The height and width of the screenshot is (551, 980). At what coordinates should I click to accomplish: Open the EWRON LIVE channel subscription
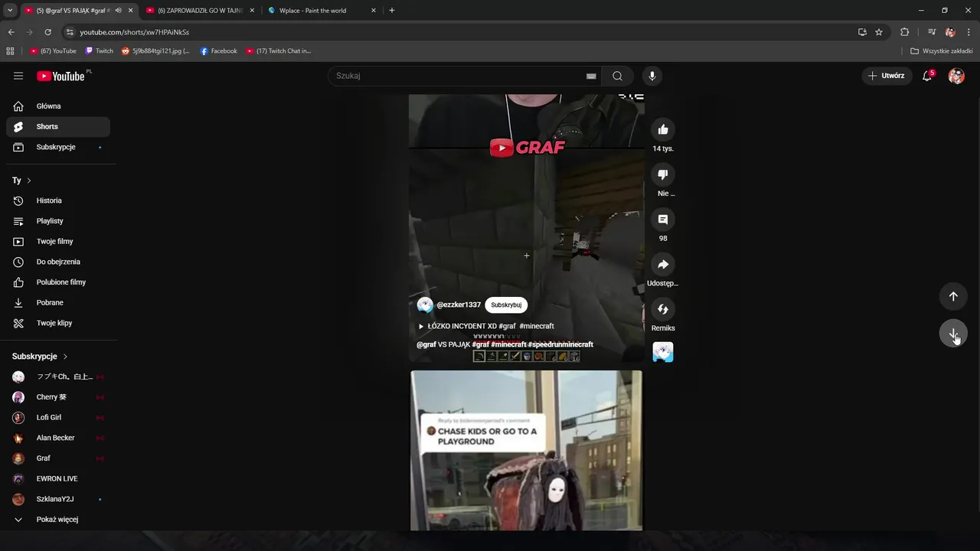(58, 478)
